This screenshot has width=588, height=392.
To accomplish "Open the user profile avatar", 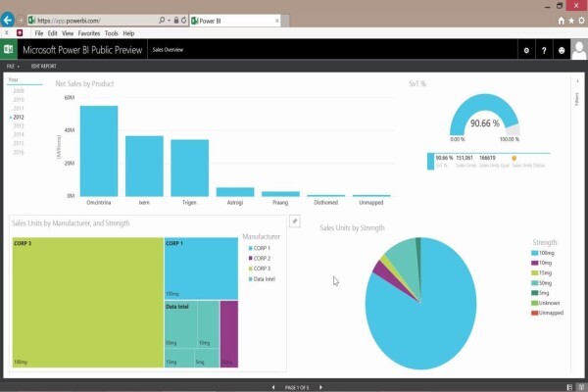I will pos(579,50).
